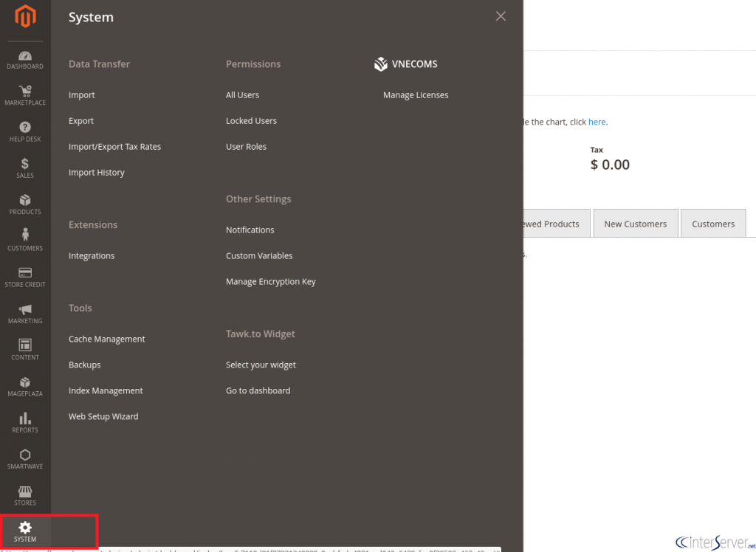Open Web Setup Wizard
The image size is (756, 552).
coord(103,416)
